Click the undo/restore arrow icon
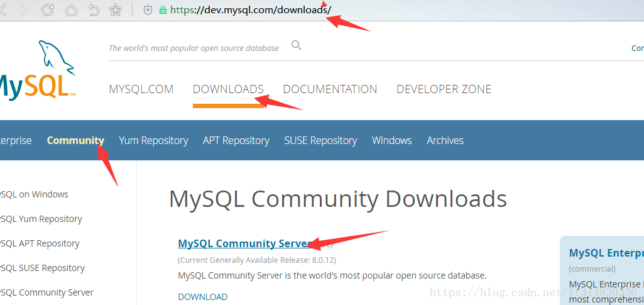 point(94,10)
